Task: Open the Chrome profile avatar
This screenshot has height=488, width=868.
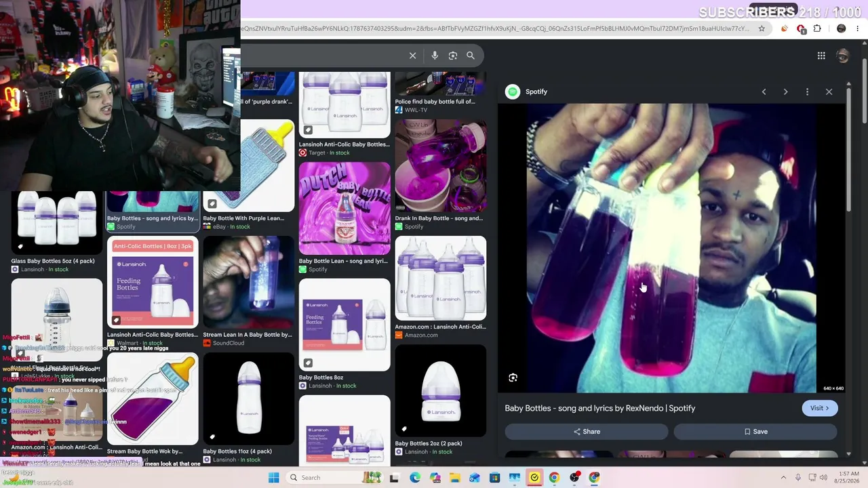Action: coord(842,28)
